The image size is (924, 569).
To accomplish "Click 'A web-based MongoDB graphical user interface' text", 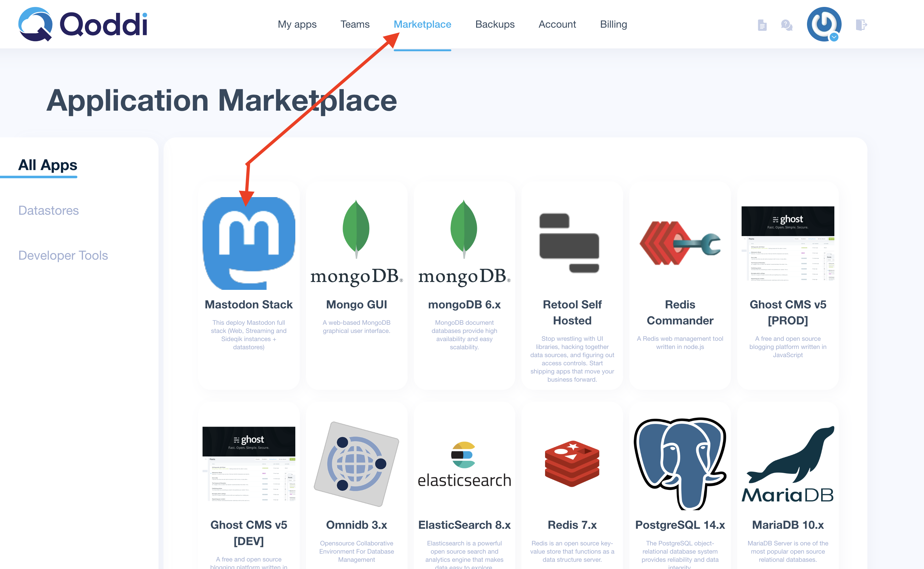I will [356, 327].
